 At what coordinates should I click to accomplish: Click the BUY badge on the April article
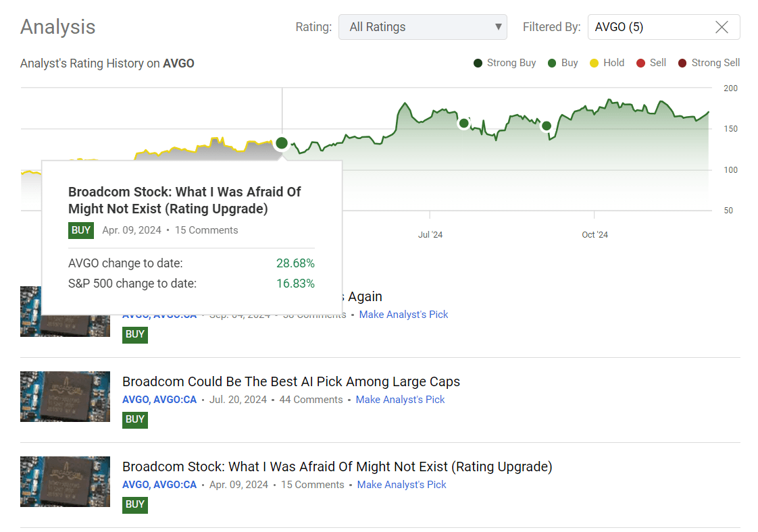pos(134,505)
